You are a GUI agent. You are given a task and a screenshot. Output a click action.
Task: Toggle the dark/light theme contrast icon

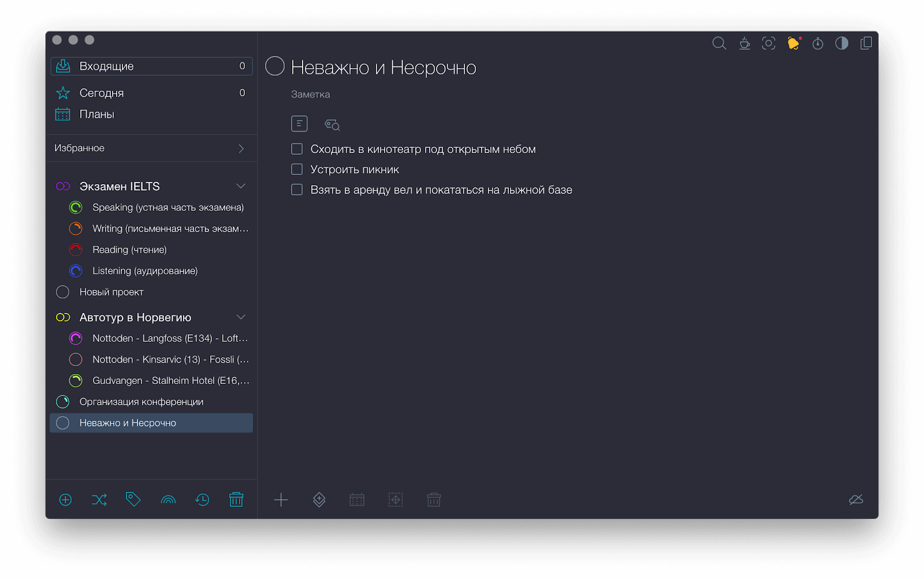pyautogui.click(x=842, y=43)
